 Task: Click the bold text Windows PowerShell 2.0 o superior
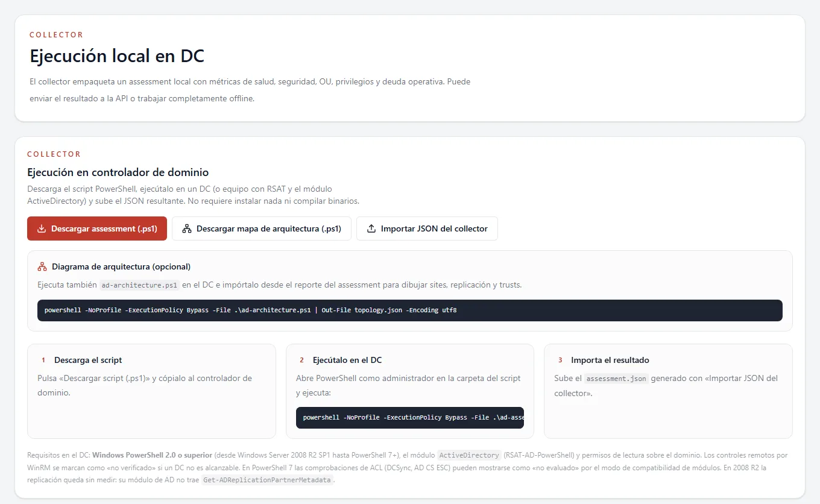point(152,455)
